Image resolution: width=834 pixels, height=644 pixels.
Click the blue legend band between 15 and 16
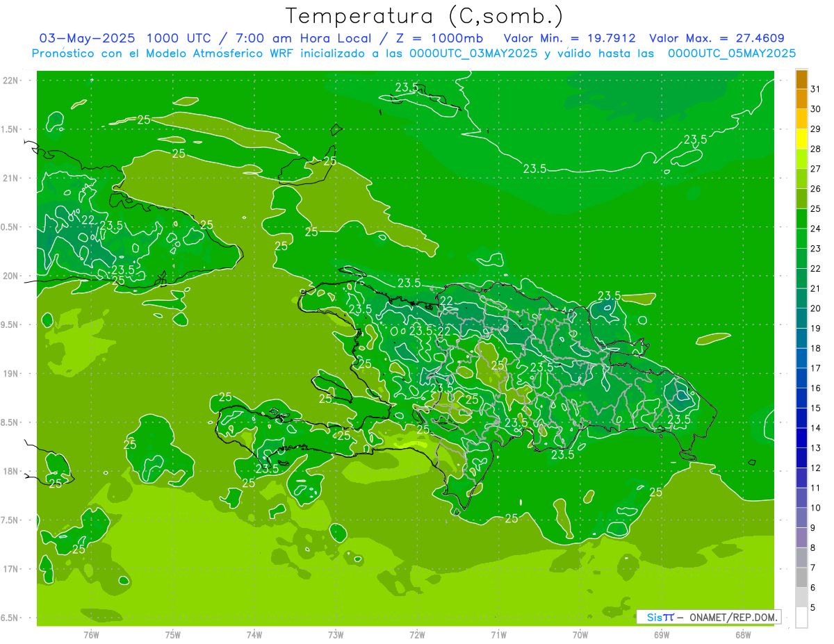[x=801, y=398]
